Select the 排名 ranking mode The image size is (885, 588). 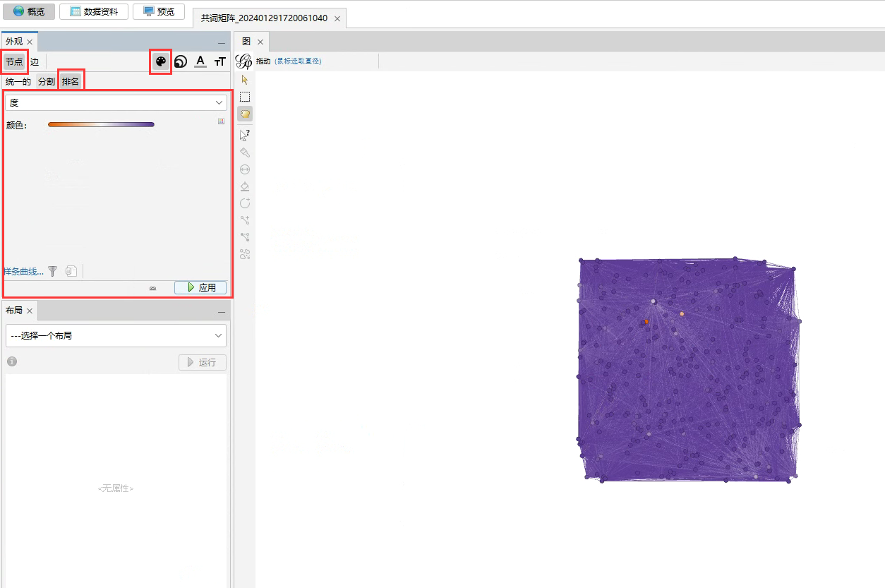tap(71, 82)
